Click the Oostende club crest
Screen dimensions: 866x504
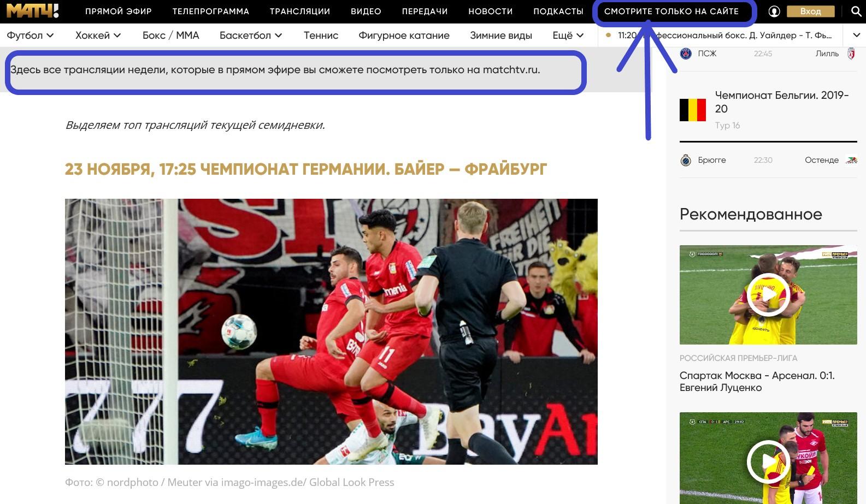851,160
